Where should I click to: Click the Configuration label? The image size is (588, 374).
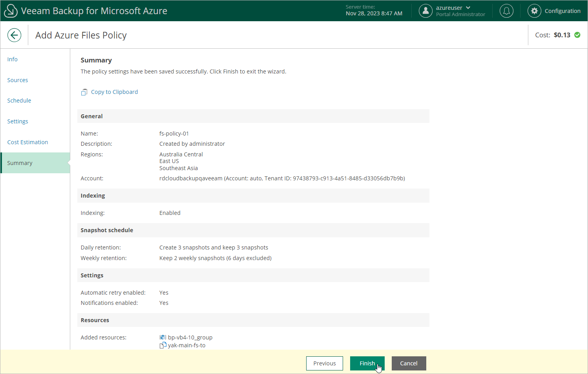[562, 11]
